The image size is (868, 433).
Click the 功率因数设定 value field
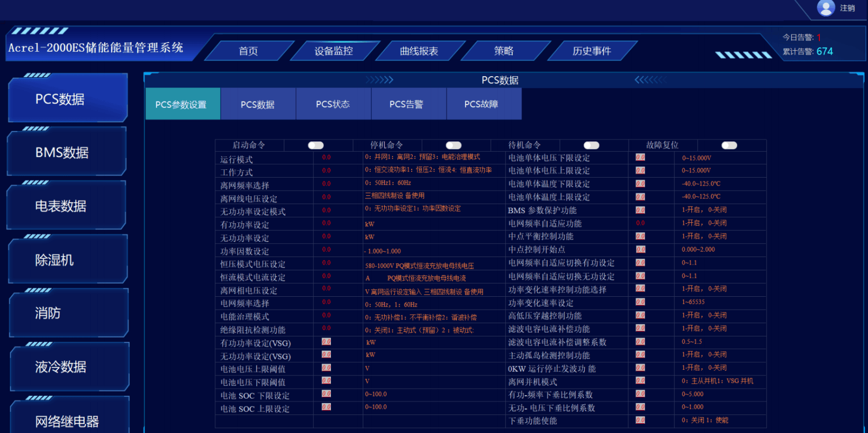tap(326, 250)
